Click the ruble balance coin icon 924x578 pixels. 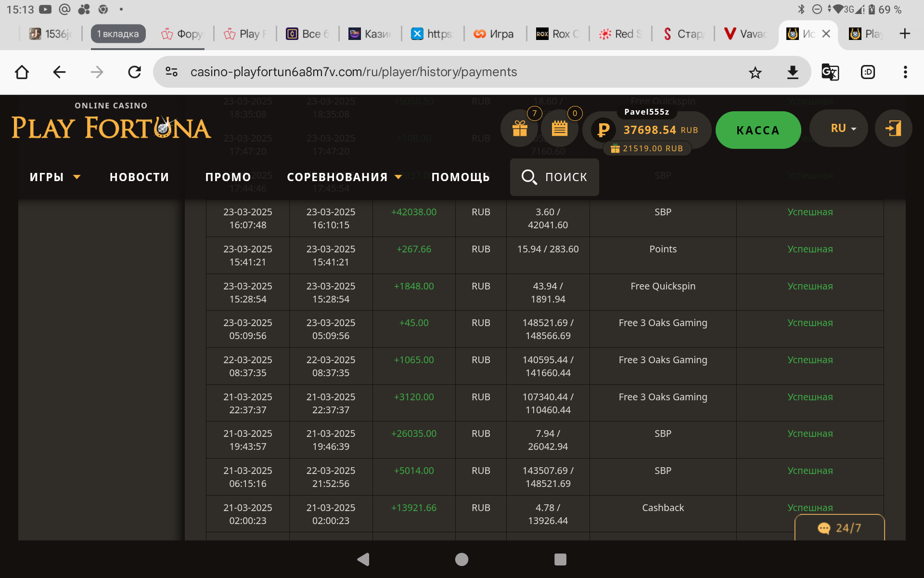click(603, 130)
